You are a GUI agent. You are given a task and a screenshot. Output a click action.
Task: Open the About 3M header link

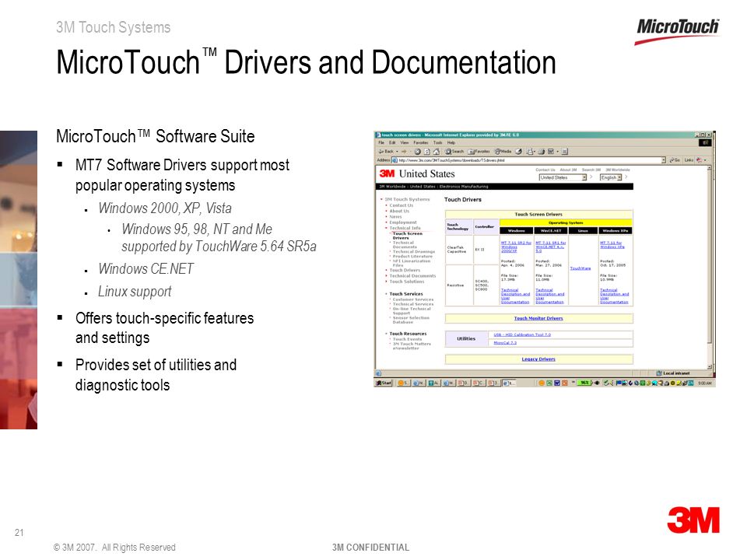[568, 170]
